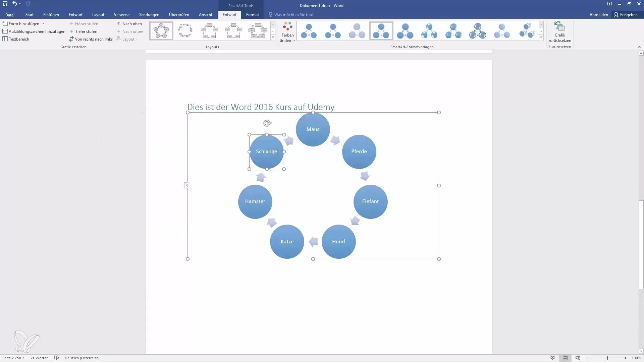The height and width of the screenshot is (362, 644).
Task: Click Nach oben move direction button
Action: click(x=129, y=23)
